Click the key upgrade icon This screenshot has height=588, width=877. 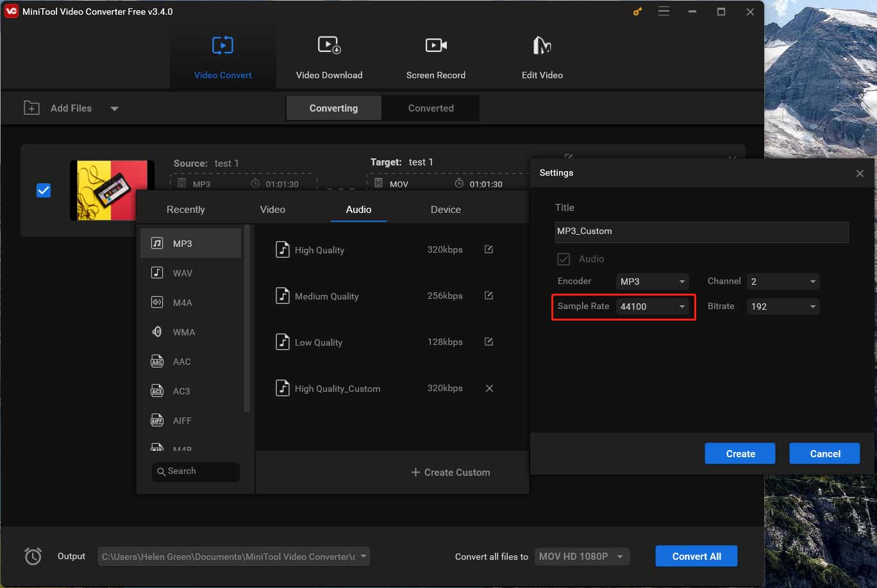(x=637, y=12)
